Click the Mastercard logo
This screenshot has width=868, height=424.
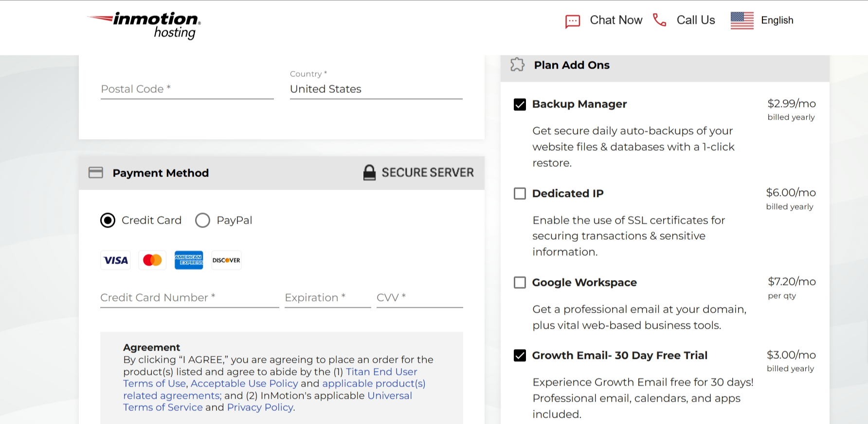coord(152,260)
